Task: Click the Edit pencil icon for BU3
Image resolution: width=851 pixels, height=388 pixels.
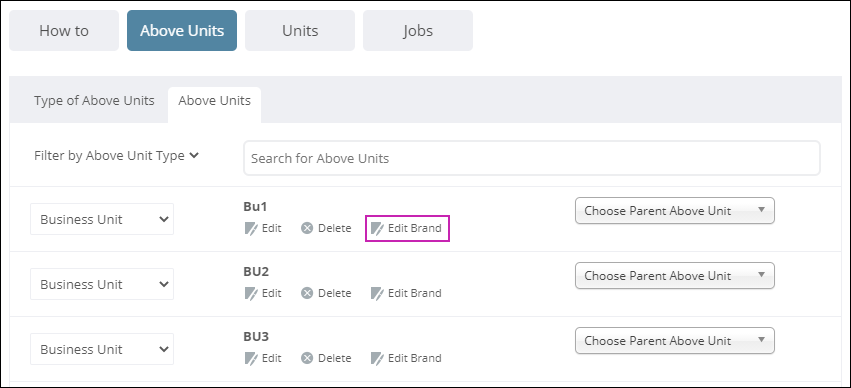Action: click(251, 359)
